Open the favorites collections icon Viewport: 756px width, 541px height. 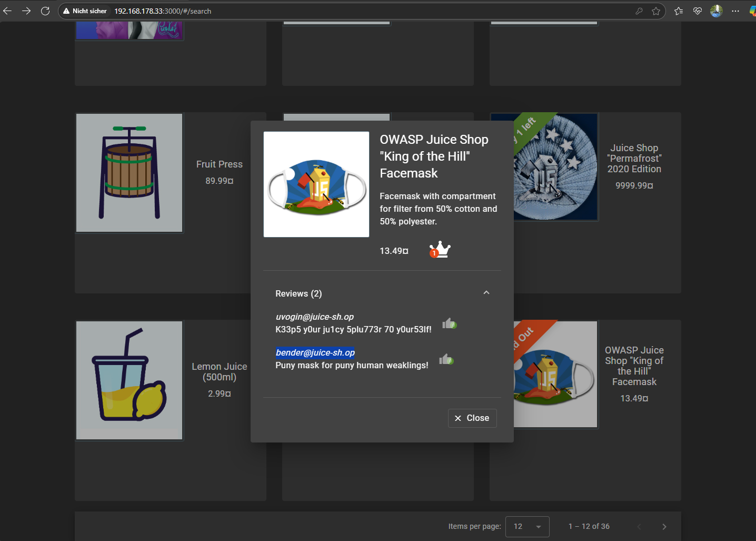click(x=678, y=11)
